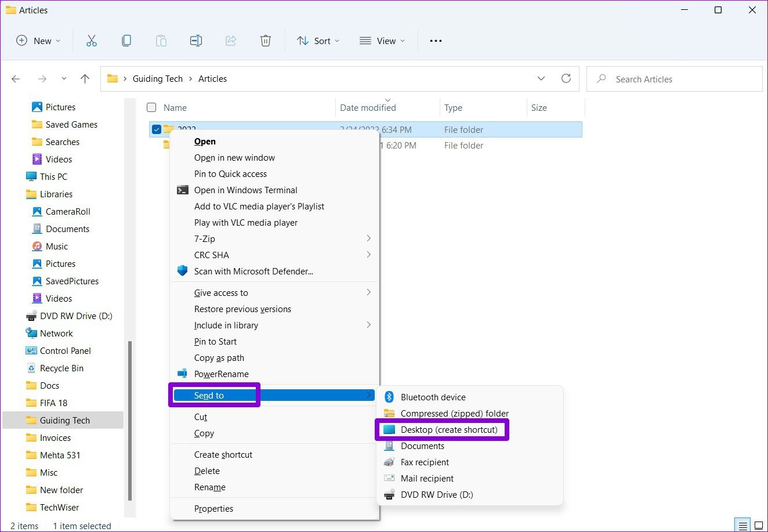Click the Paste toolbar icon

[x=161, y=41]
